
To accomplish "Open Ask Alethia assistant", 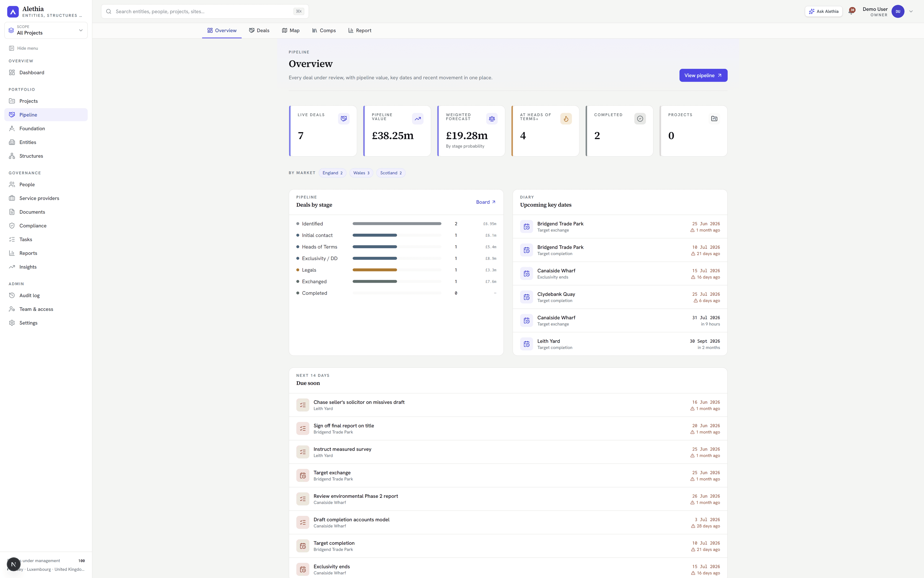I will 824,12.
